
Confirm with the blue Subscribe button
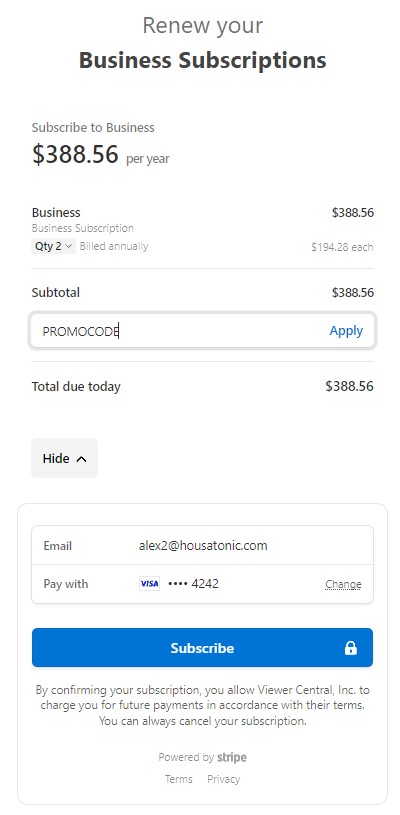click(x=202, y=648)
